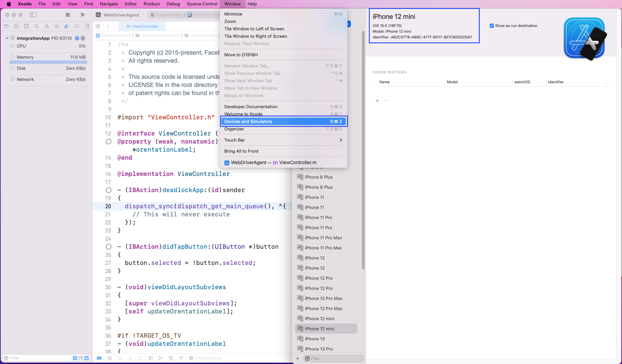
Task: Click the simulators list vertical scrollbar
Action: 363,150
